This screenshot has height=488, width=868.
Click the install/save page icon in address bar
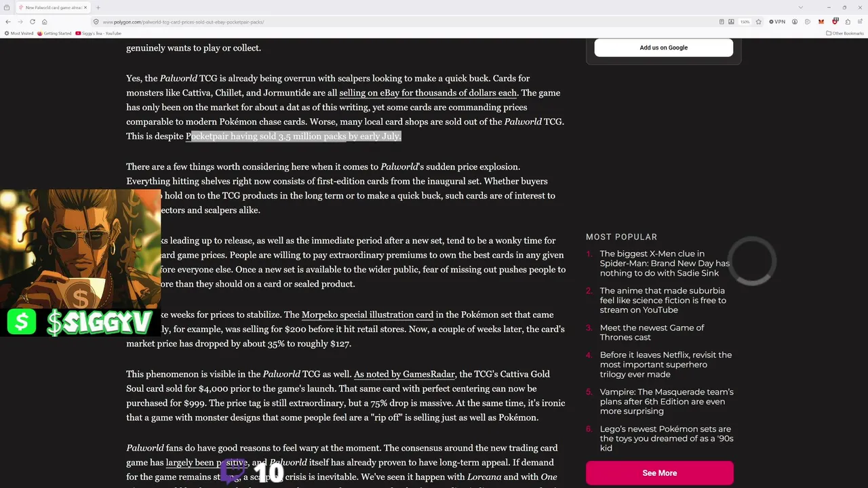coord(731,22)
